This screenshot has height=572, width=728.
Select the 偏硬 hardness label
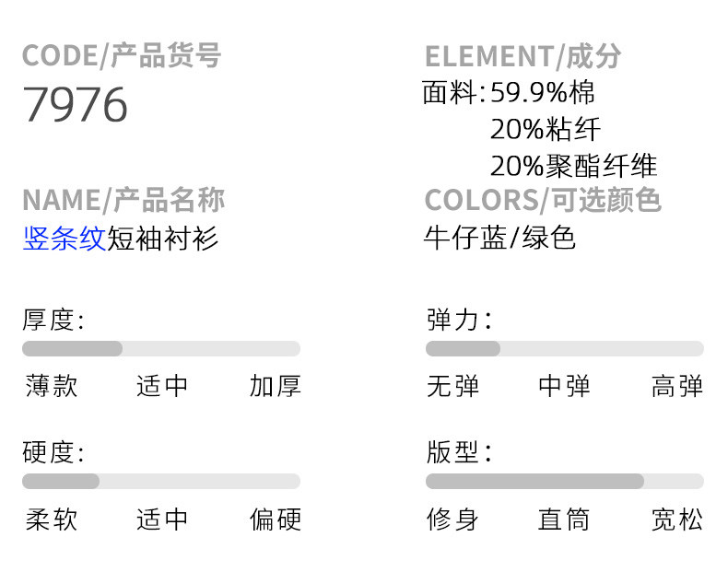[x=275, y=519]
